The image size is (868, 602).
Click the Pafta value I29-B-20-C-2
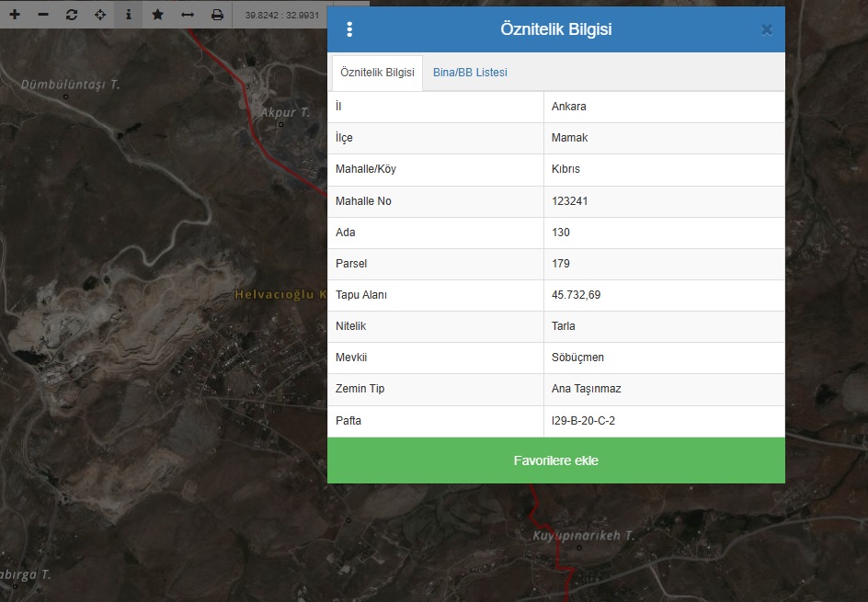583,420
